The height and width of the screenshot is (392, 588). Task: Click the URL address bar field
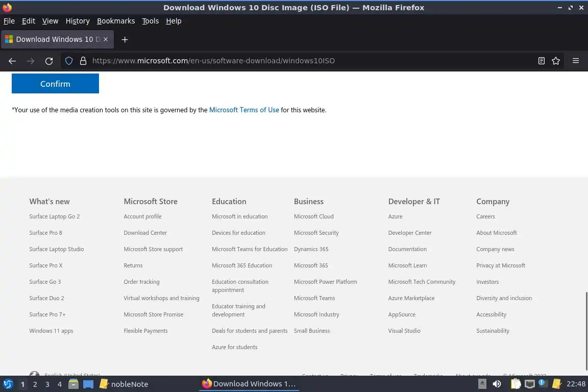pyautogui.click(x=311, y=61)
